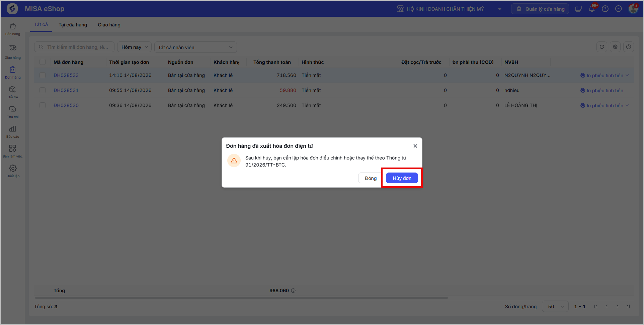Click the help icon above the table
The width and height of the screenshot is (644, 325).
click(x=629, y=47)
